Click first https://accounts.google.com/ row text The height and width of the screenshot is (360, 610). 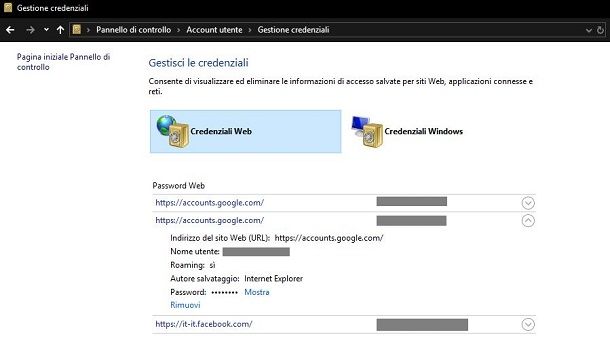tap(209, 203)
